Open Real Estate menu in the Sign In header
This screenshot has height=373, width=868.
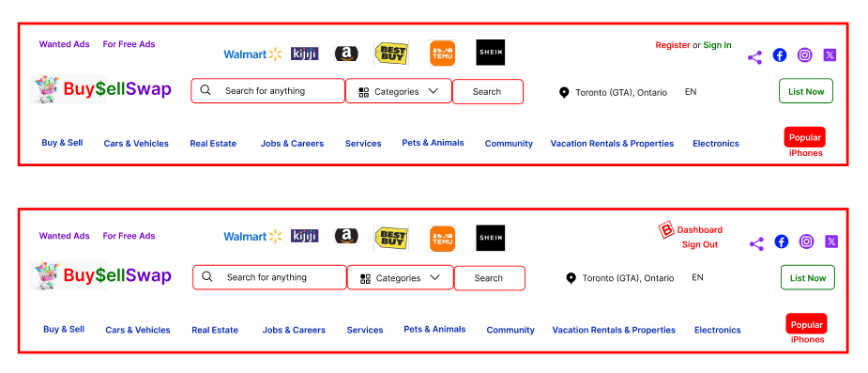point(213,144)
